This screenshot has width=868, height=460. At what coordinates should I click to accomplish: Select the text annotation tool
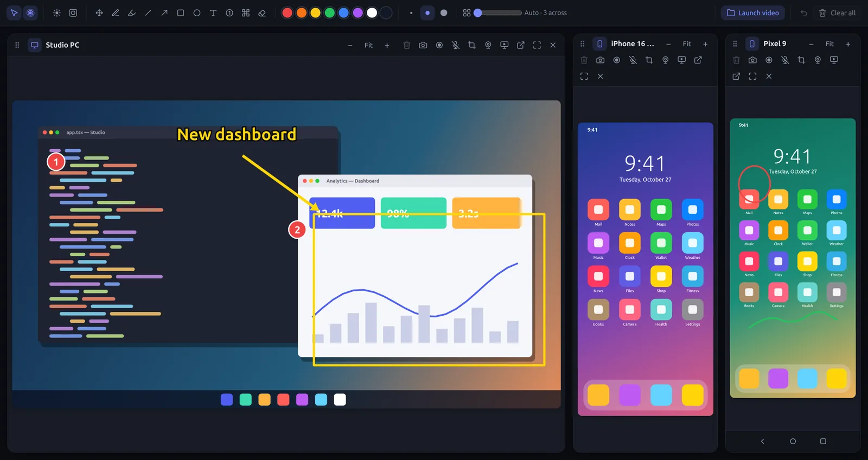click(x=213, y=13)
